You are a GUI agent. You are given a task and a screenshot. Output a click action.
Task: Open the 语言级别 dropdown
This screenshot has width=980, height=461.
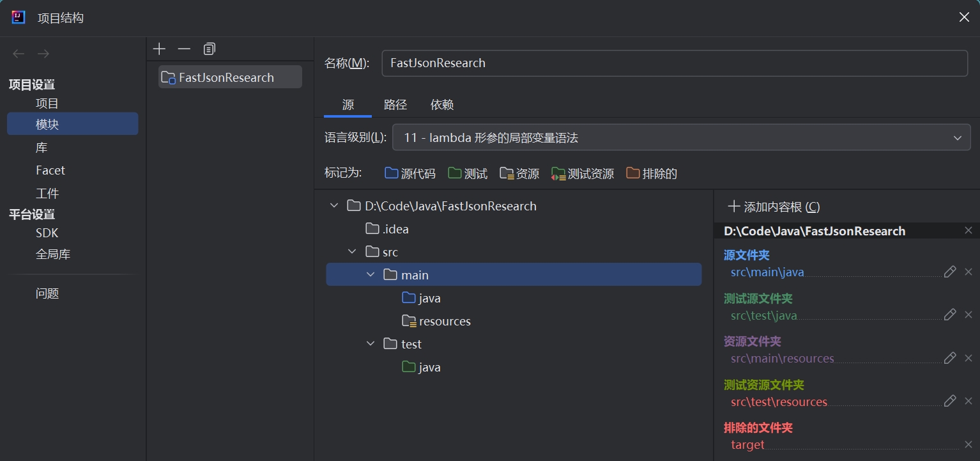click(681, 137)
